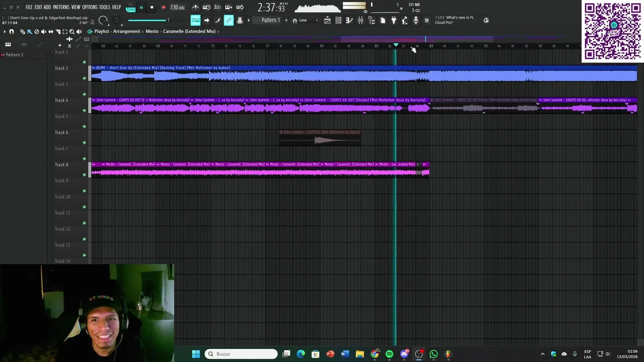Open the Mixer icon
Image resolution: width=644 pixels, height=362 pixels.
coord(360,20)
